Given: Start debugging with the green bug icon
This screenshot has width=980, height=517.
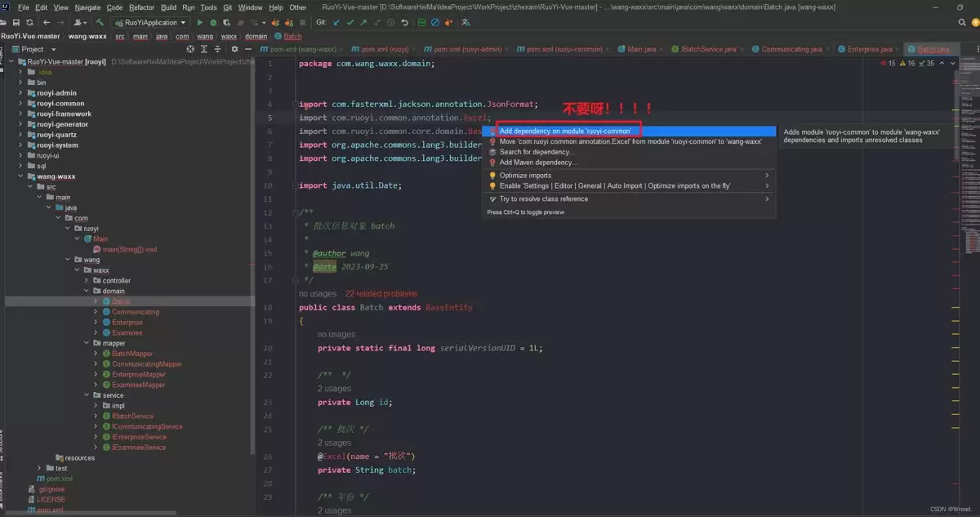Looking at the screenshot, I should pyautogui.click(x=213, y=22).
